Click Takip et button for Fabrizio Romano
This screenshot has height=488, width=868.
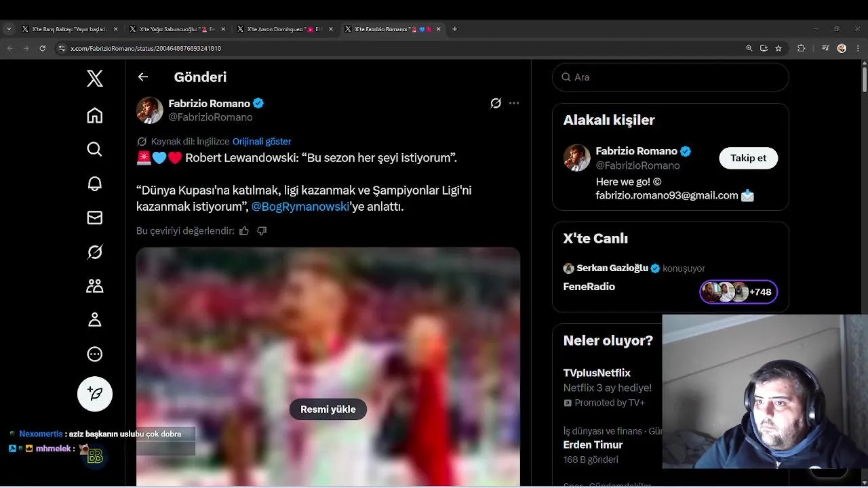[x=749, y=158]
